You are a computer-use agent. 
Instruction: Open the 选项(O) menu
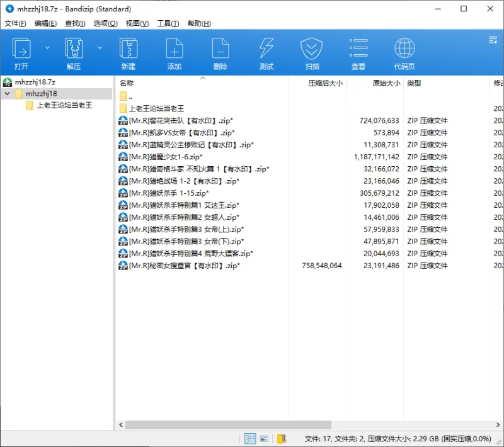coord(105,23)
